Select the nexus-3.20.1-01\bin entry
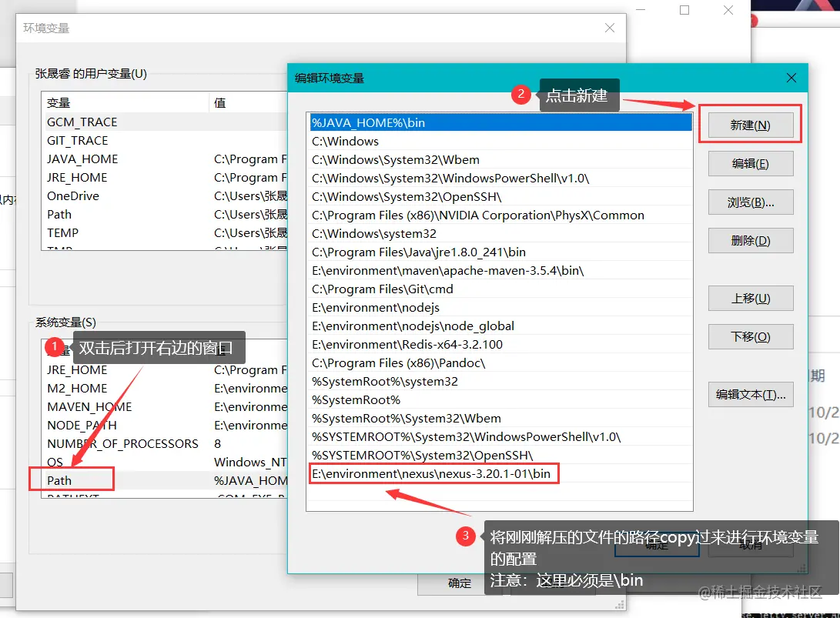 [500, 474]
